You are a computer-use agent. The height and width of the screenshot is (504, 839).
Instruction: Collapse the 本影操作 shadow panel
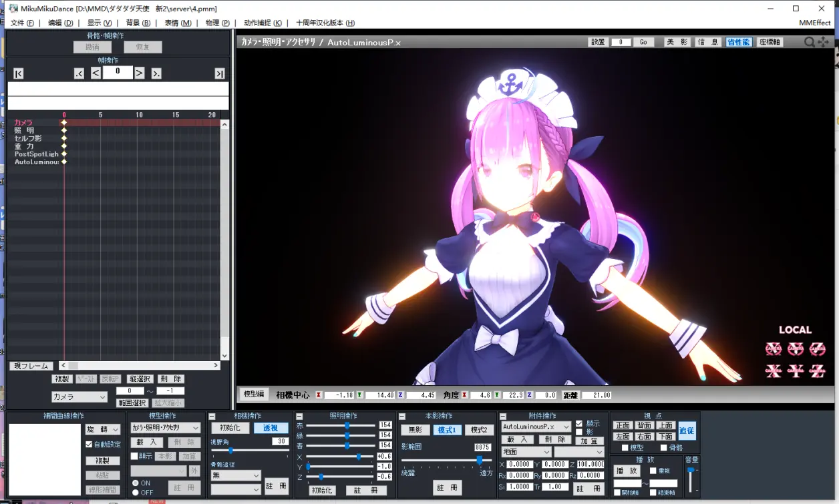(402, 416)
